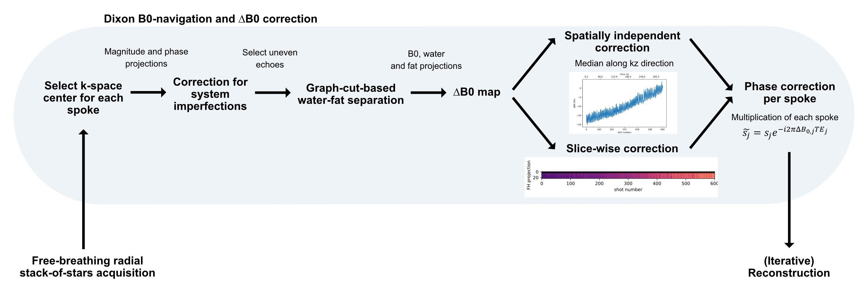Screen dimensions: 868x294
Task: Click the 'Median along kz direction' caption
Action: tap(624, 63)
